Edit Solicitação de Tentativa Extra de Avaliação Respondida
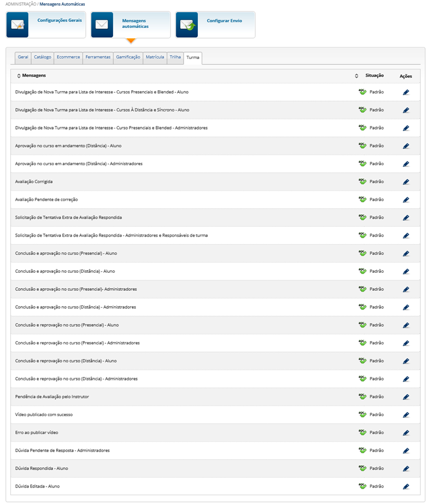This screenshot has width=430, height=504. pos(406,218)
